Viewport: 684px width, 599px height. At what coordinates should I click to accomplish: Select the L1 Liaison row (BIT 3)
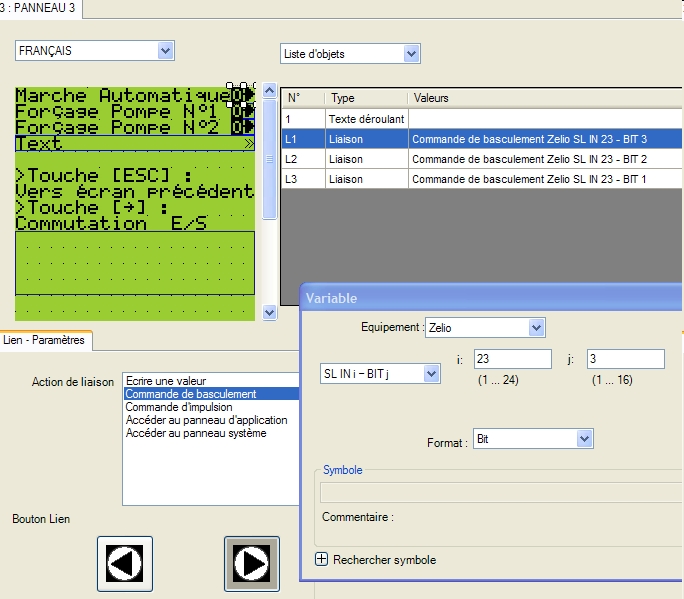coord(482,139)
